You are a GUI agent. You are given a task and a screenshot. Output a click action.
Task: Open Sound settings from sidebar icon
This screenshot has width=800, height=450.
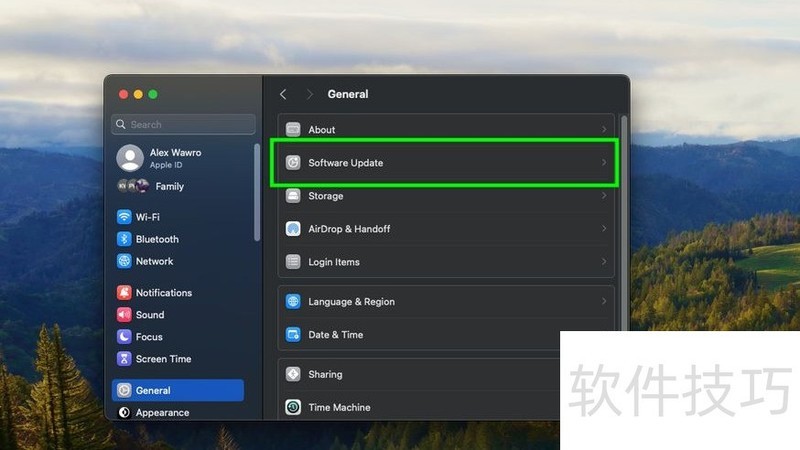click(x=124, y=315)
